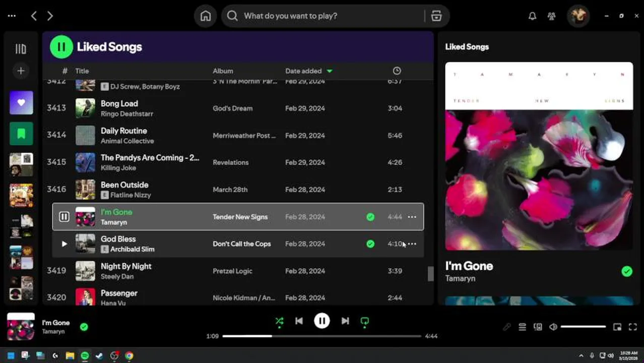Select the Daily Routine track row

point(238,136)
